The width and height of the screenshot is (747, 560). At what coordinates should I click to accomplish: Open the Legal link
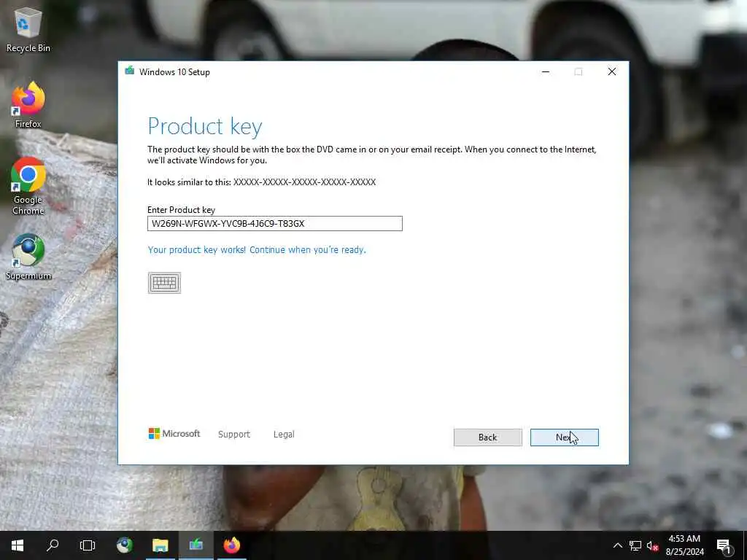(x=284, y=435)
